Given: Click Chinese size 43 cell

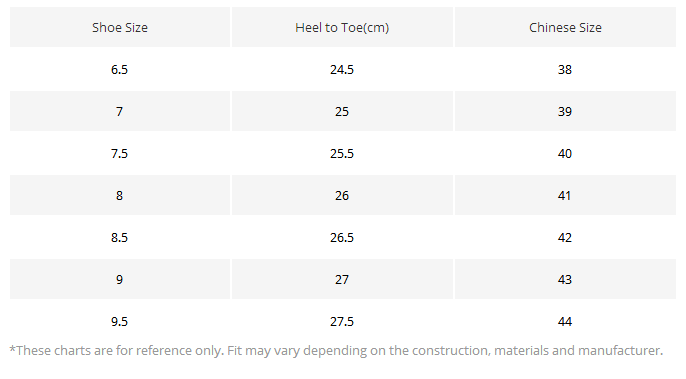Looking at the screenshot, I should (x=565, y=279).
